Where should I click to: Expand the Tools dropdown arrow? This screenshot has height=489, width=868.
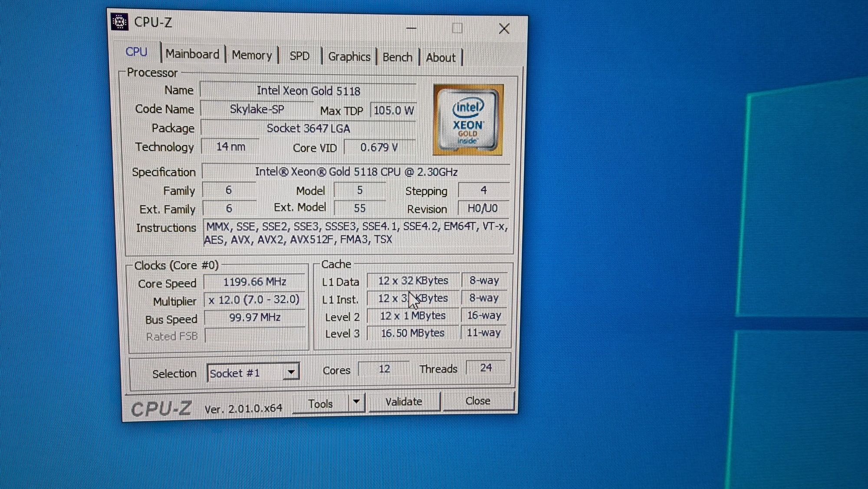coord(356,402)
